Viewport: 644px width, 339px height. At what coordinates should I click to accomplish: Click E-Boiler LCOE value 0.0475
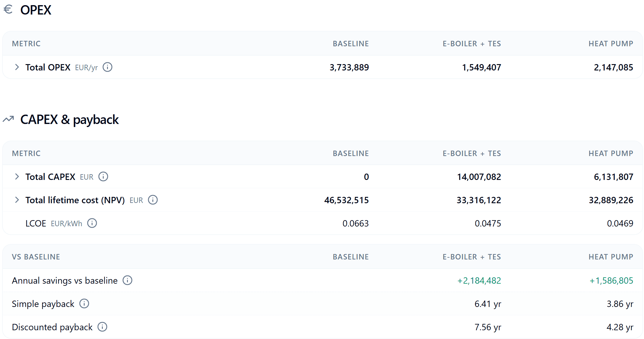488,223
